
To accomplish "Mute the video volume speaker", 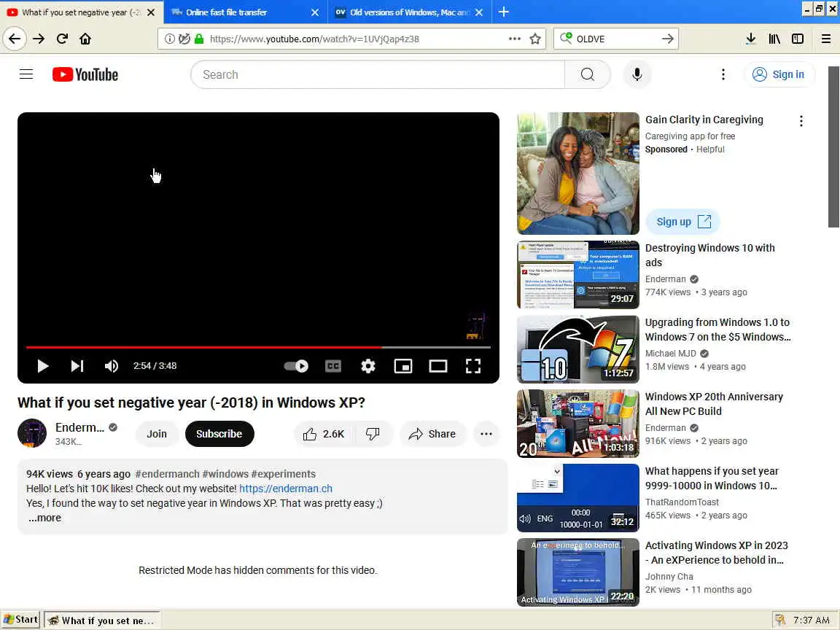I will (112, 366).
